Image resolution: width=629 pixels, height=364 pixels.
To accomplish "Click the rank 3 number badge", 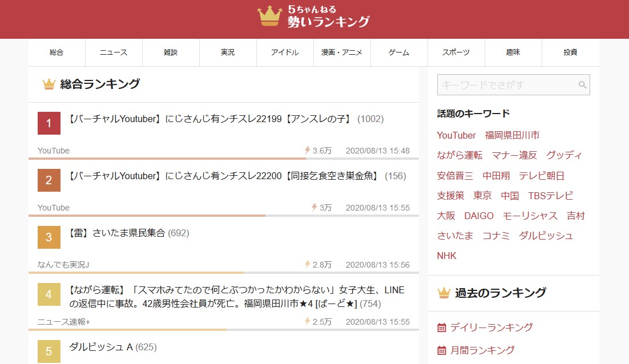I will 49,237.
